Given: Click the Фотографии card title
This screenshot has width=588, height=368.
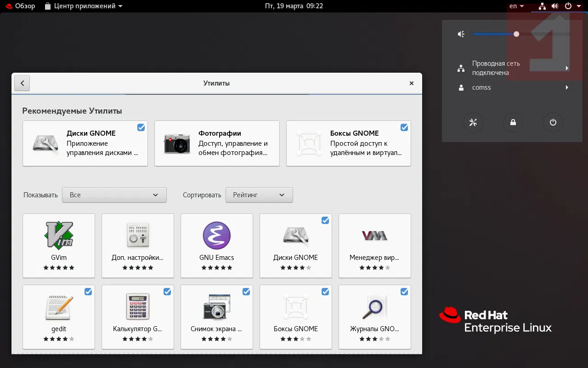Looking at the screenshot, I should (x=220, y=133).
